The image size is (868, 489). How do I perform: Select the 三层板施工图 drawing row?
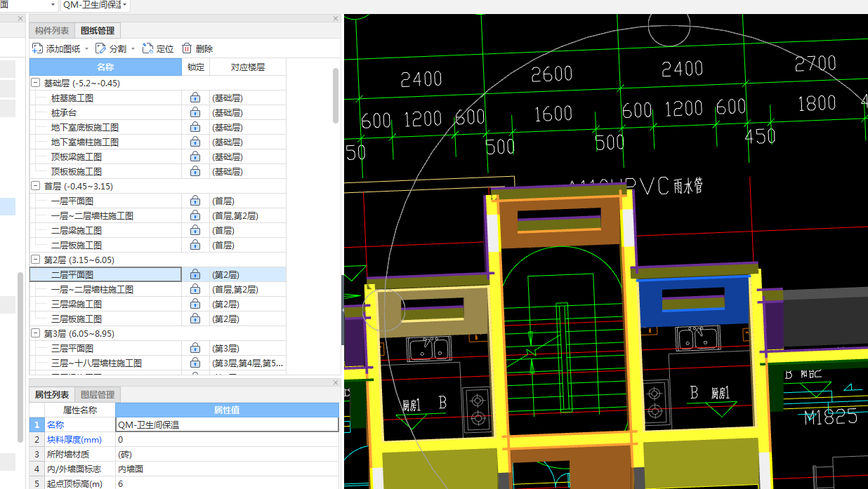[x=157, y=319]
